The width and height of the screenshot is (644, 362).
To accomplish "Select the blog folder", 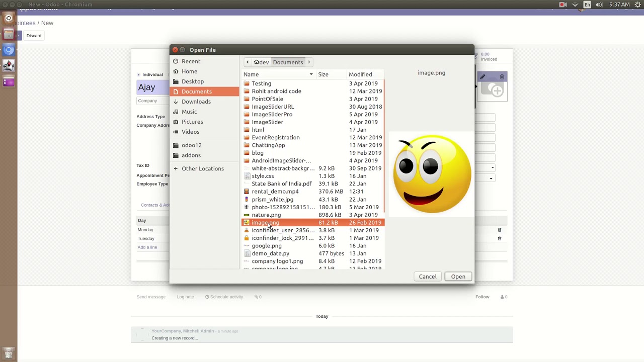I will tap(312, 153).
